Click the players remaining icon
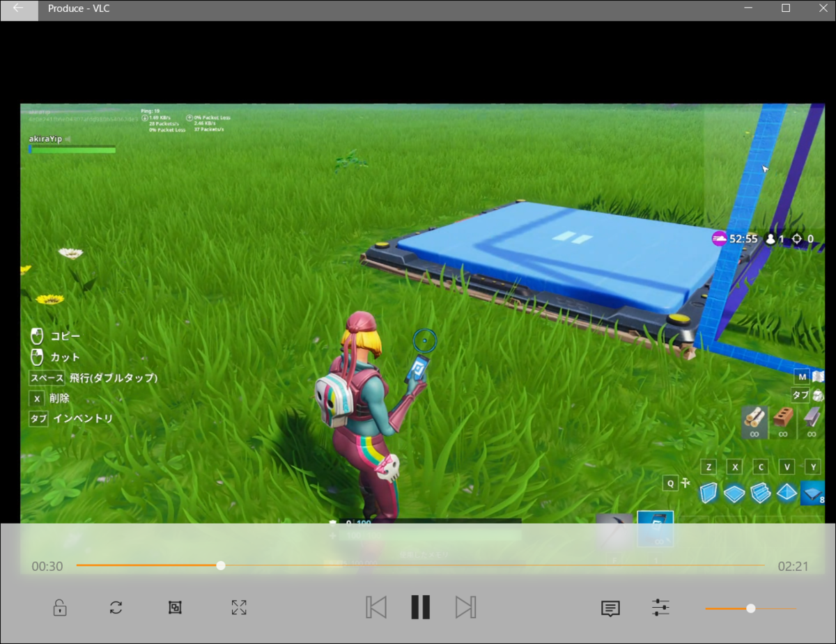 770,239
